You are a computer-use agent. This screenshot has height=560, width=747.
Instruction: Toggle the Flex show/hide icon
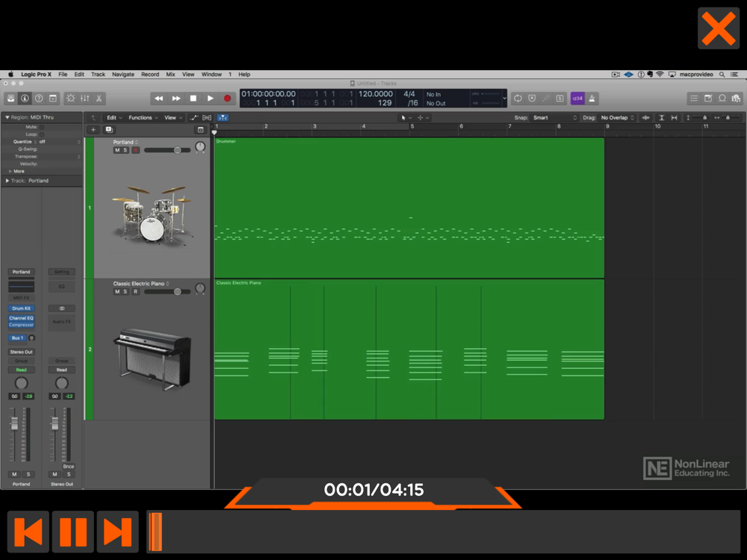(207, 118)
